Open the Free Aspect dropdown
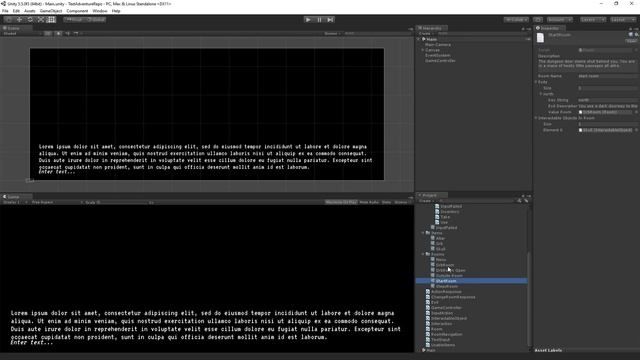The width and height of the screenshot is (640, 360). pos(56,202)
